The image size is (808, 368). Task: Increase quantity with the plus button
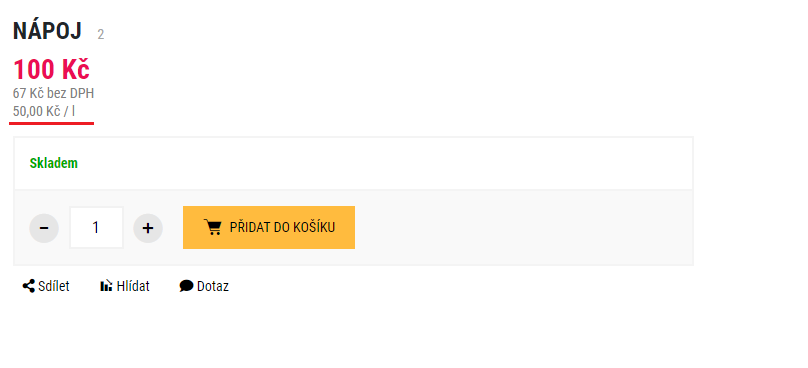click(148, 228)
